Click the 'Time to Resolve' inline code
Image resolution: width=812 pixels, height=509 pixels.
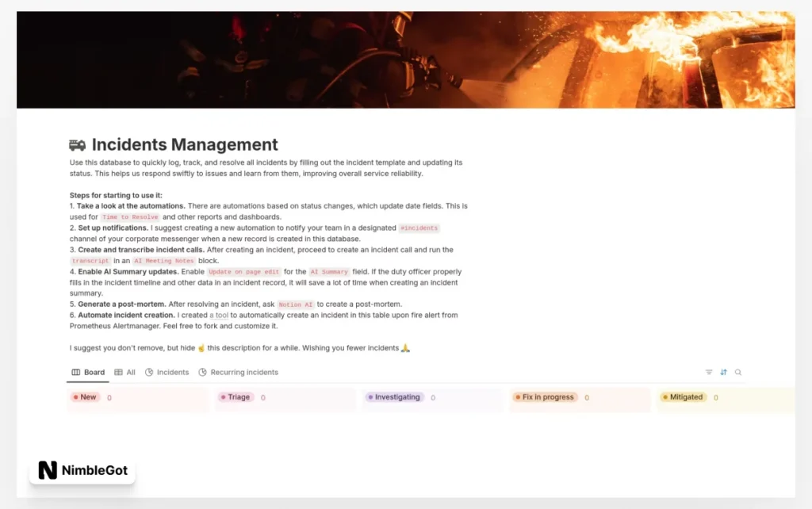130,217
